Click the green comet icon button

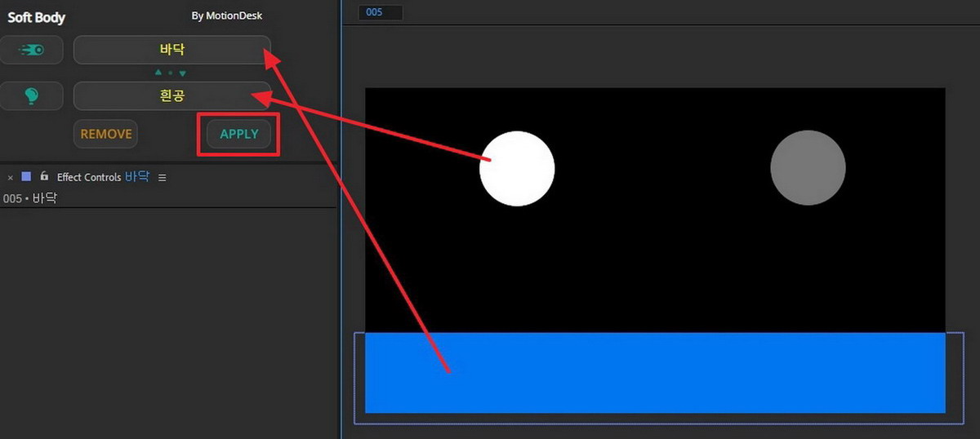click(x=32, y=50)
